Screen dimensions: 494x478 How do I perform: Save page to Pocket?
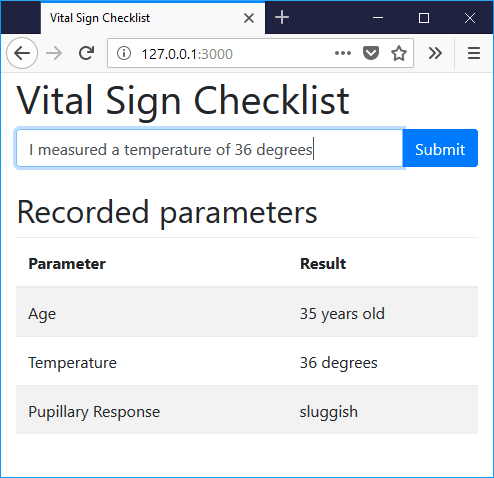(371, 53)
